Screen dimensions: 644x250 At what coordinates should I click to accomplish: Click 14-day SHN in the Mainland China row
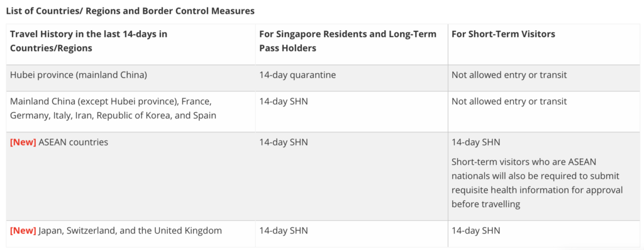pos(284,101)
